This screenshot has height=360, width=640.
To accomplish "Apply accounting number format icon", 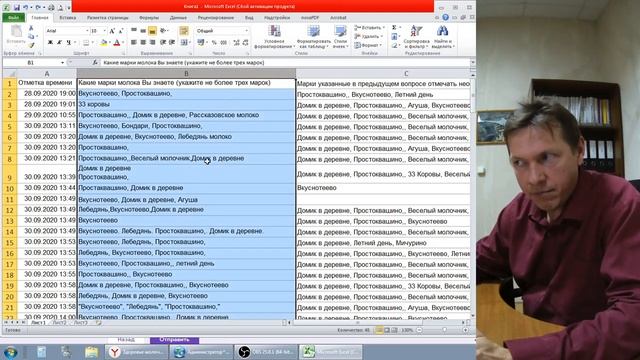I will [x=201, y=42].
